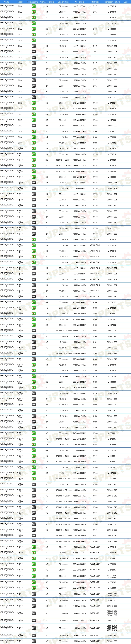Viewport: 131px width, 644px height.
Task: Select production date '10.2013 ->' cell
Action: [63, 46]
